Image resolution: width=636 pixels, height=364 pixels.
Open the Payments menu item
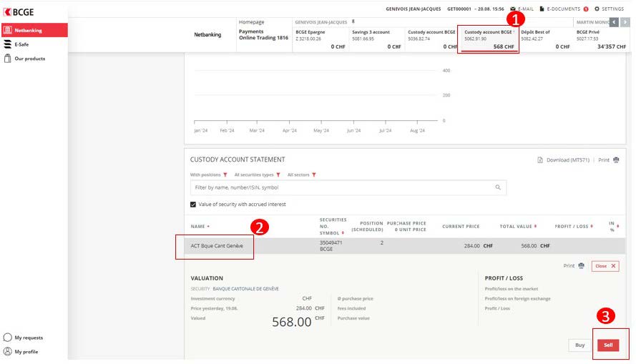[251, 31]
